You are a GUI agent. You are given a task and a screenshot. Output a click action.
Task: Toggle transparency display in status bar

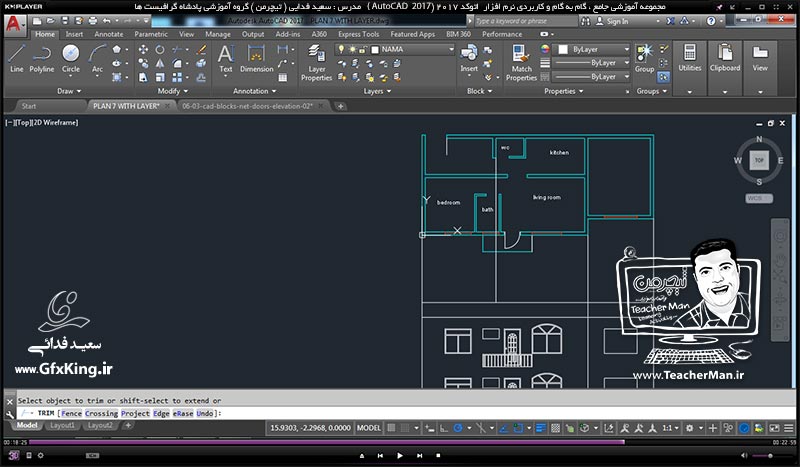tap(556, 428)
